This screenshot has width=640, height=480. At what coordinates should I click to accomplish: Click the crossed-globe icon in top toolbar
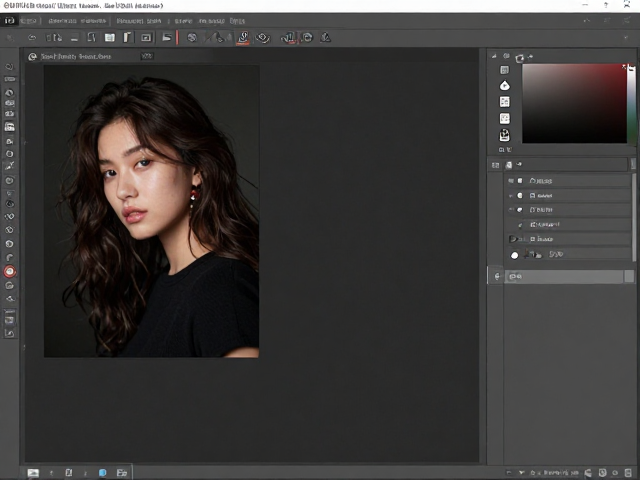(x=192, y=38)
